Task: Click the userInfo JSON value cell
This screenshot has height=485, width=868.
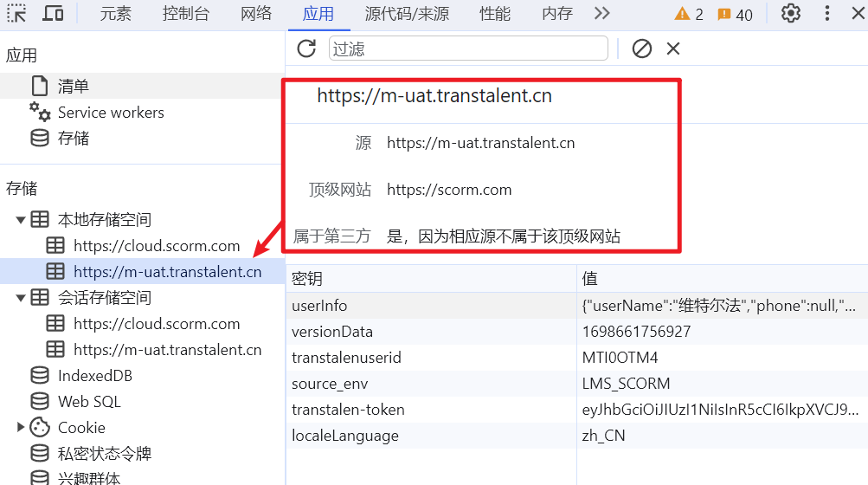Action: [723, 306]
